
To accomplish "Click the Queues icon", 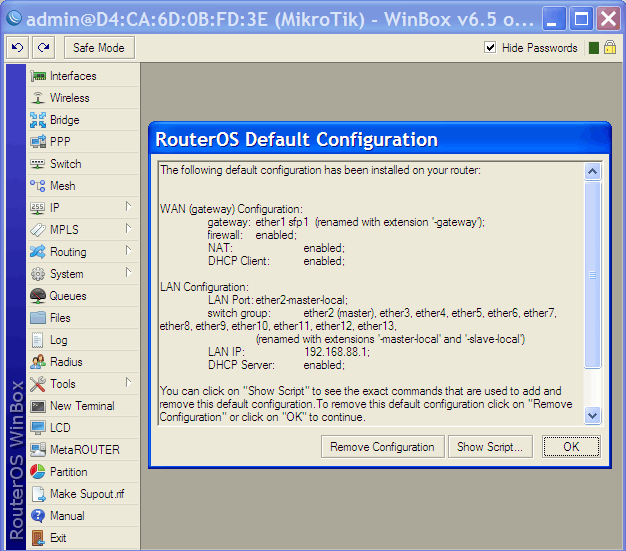I will point(38,296).
